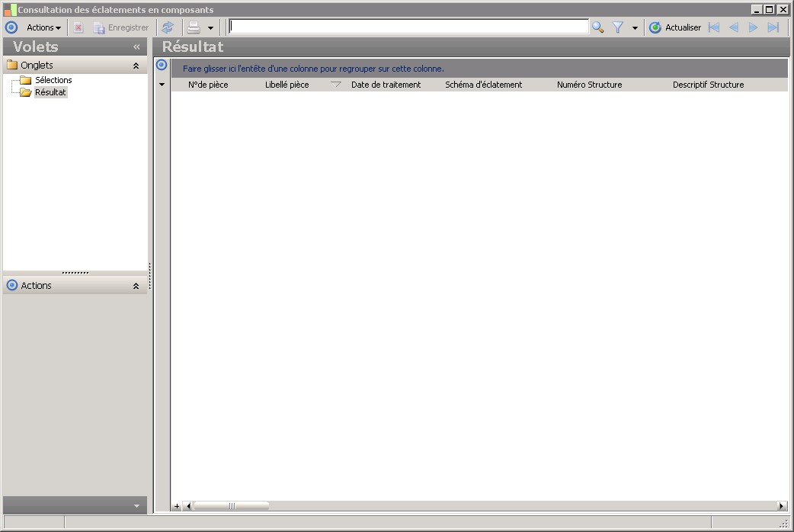Click the blue circle icon left of toolbar Actions
794x532 pixels.
11,27
